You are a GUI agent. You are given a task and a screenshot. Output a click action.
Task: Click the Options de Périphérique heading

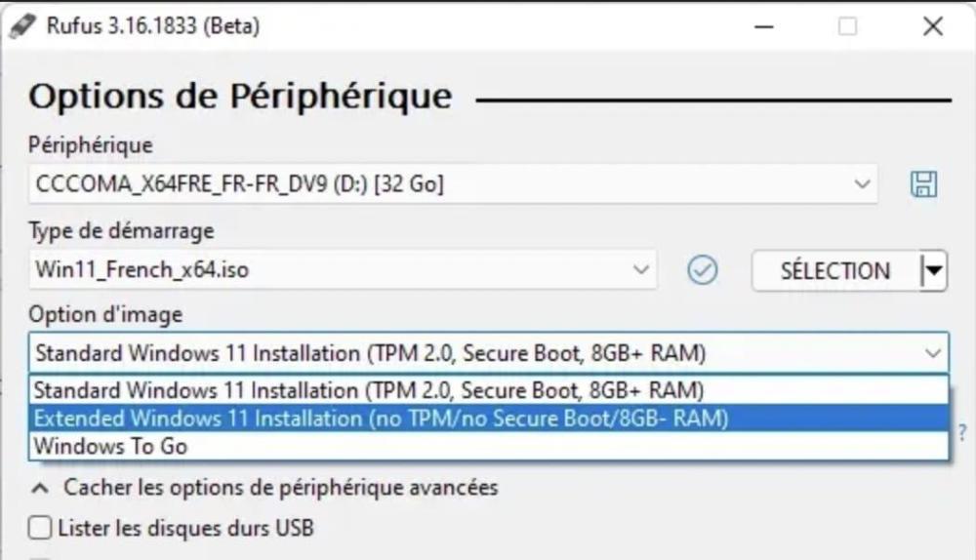(240, 98)
